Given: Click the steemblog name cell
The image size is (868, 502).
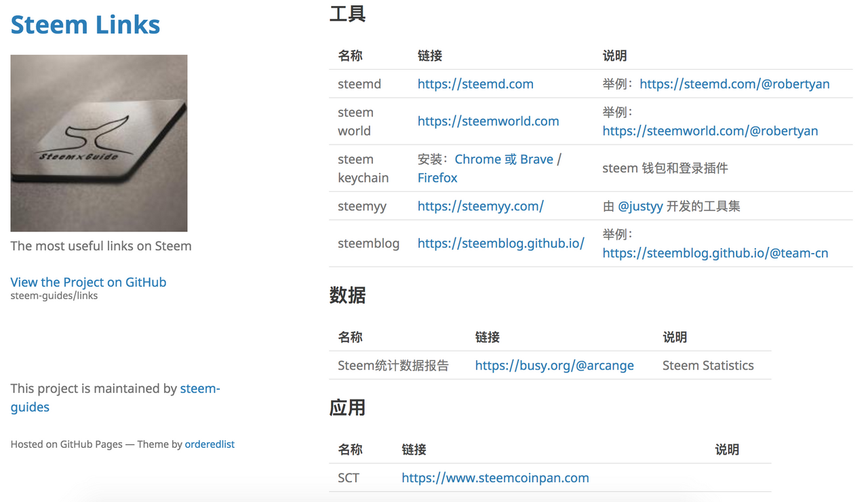Looking at the screenshot, I should pyautogui.click(x=369, y=244).
